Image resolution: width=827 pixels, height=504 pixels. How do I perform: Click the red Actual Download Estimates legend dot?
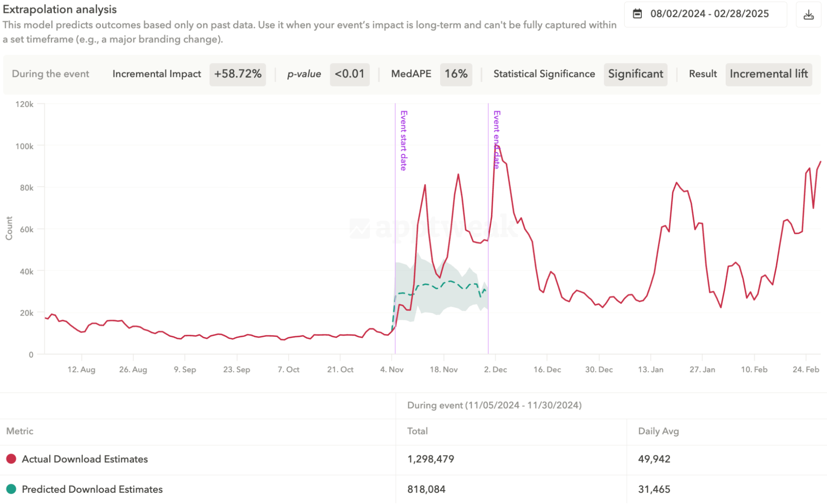(11, 459)
